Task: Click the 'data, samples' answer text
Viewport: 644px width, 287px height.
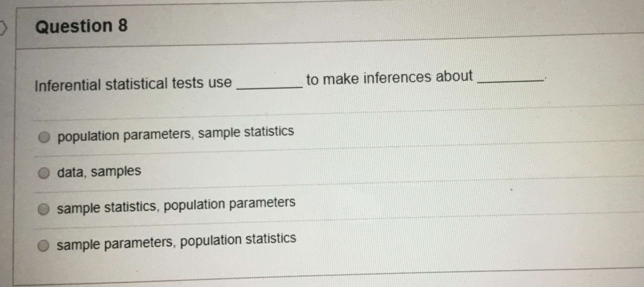Action: pos(99,172)
